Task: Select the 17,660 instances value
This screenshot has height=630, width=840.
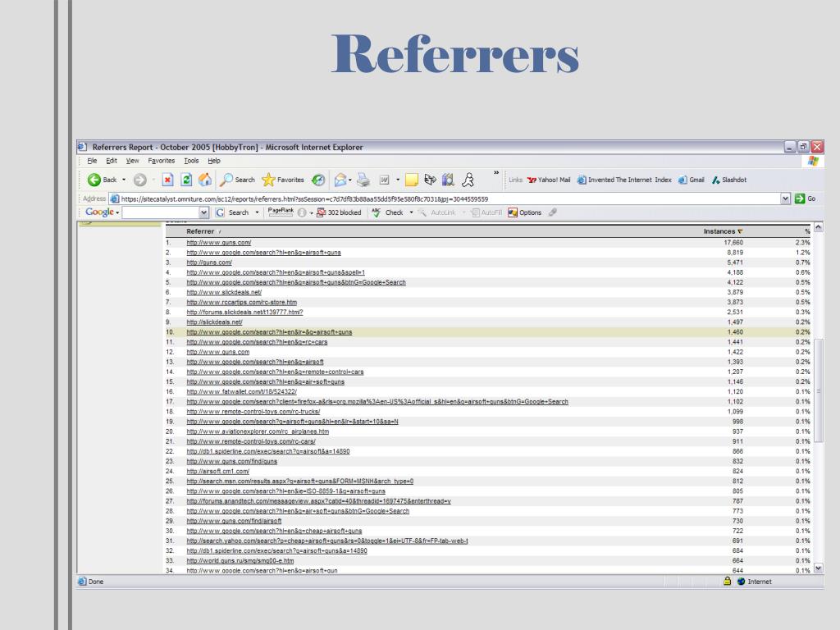Action: [x=733, y=243]
